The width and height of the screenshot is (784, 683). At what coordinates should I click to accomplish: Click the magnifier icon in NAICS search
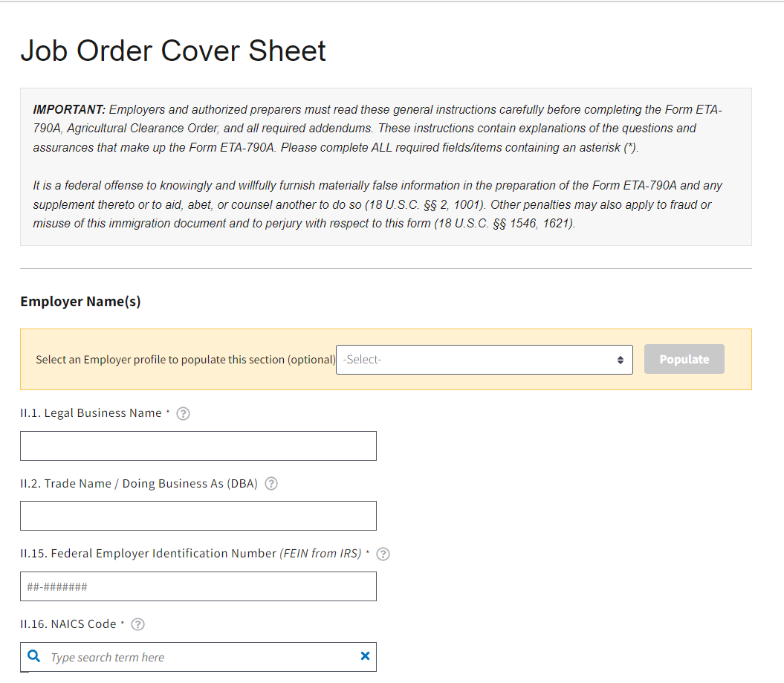pos(33,656)
